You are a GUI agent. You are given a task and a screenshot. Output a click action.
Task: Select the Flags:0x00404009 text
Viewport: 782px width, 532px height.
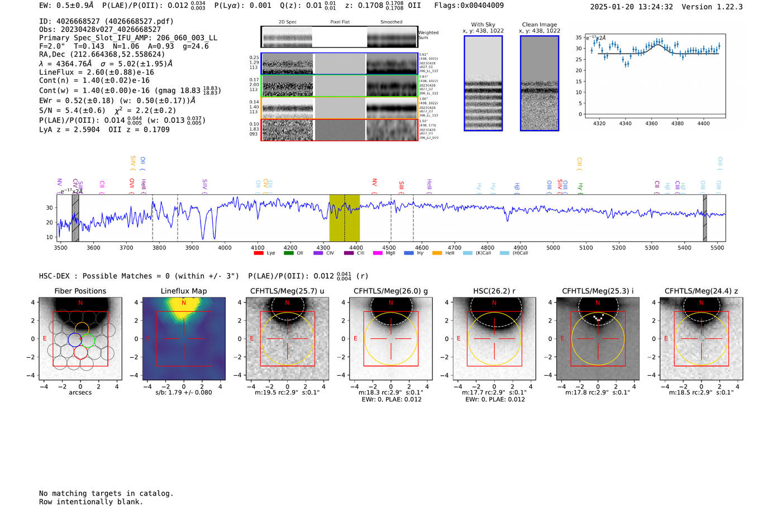click(x=469, y=6)
